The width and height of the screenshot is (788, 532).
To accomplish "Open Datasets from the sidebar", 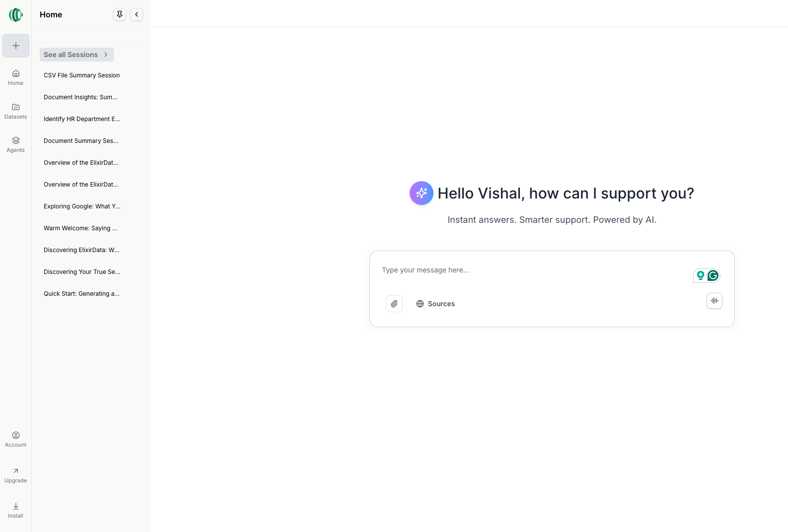I will pos(16,111).
